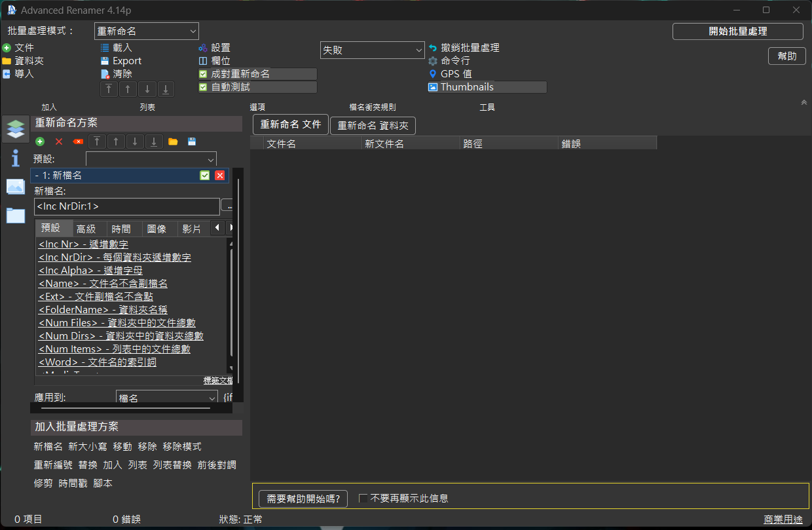Move the list item up one position using the toolbar arrow under 清除
The width and height of the screenshot is (812, 530).
[128, 89]
